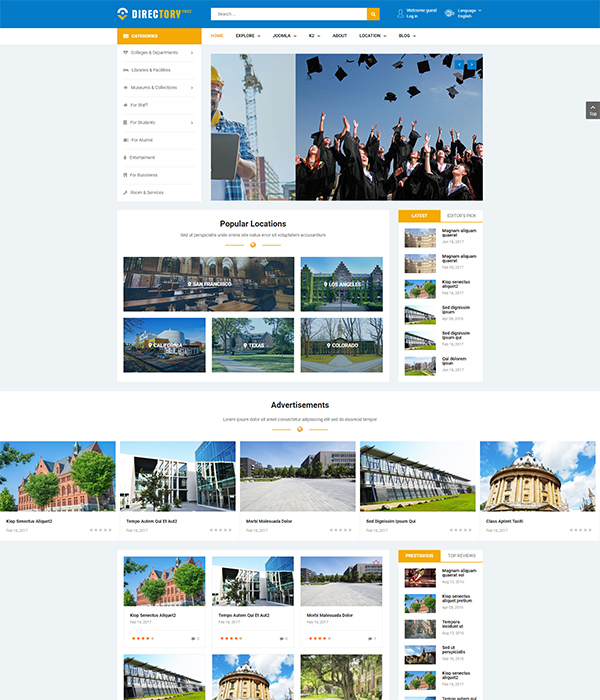
Task: Switch to the Latest tab
Action: (x=419, y=216)
